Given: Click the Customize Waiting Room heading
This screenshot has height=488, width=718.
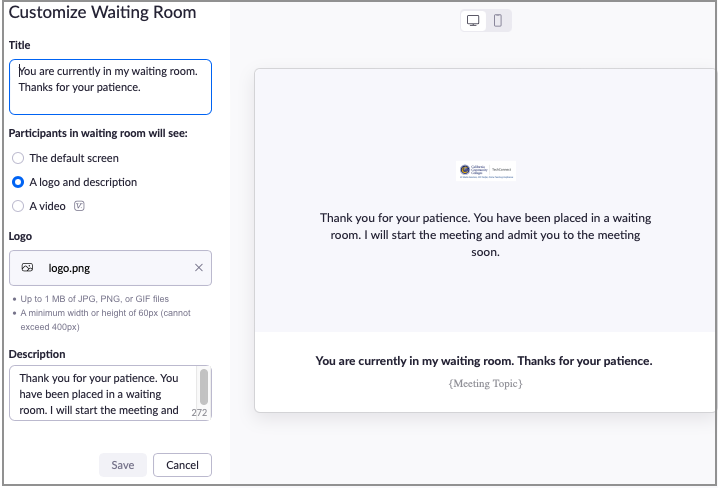Looking at the screenshot, I should (102, 13).
